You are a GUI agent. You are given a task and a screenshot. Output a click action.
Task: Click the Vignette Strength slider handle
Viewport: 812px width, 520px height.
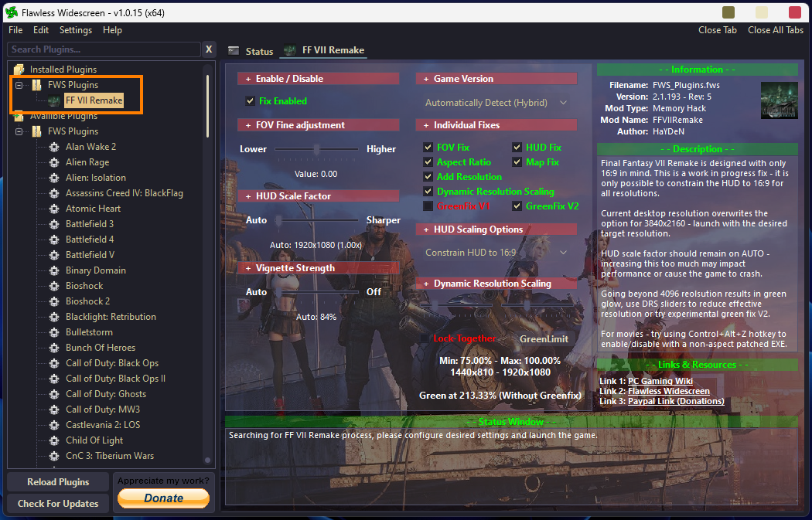pos(278,292)
